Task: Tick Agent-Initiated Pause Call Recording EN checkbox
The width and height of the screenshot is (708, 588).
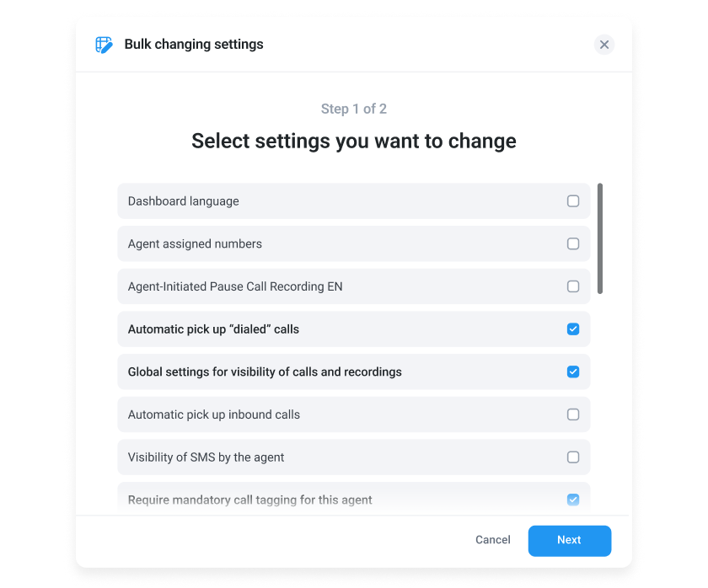Action: coord(573,286)
